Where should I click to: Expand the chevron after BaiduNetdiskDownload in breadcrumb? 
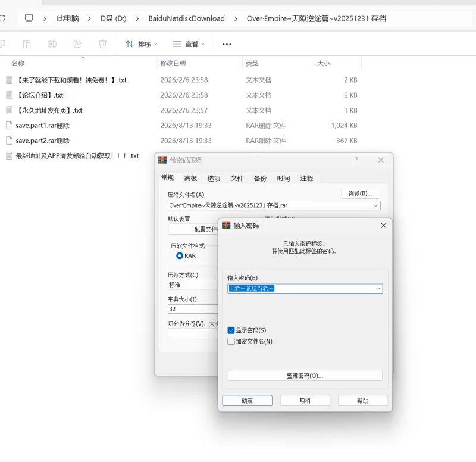[x=236, y=18]
